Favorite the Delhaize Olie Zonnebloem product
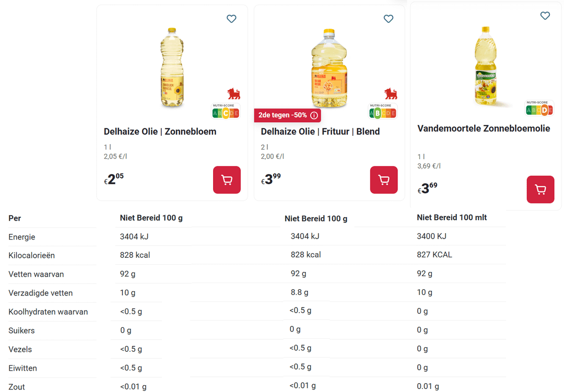Viewport: 564px width, 392px height. click(x=231, y=19)
